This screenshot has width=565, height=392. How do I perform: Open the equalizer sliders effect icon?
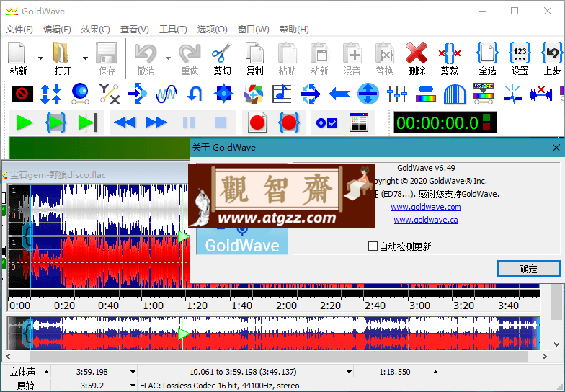tap(396, 94)
